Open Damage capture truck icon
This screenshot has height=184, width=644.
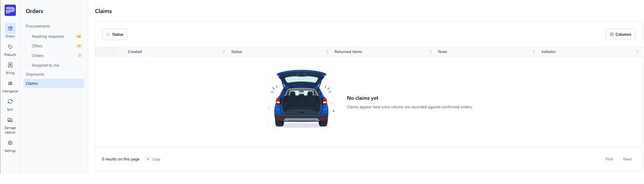tap(10, 120)
